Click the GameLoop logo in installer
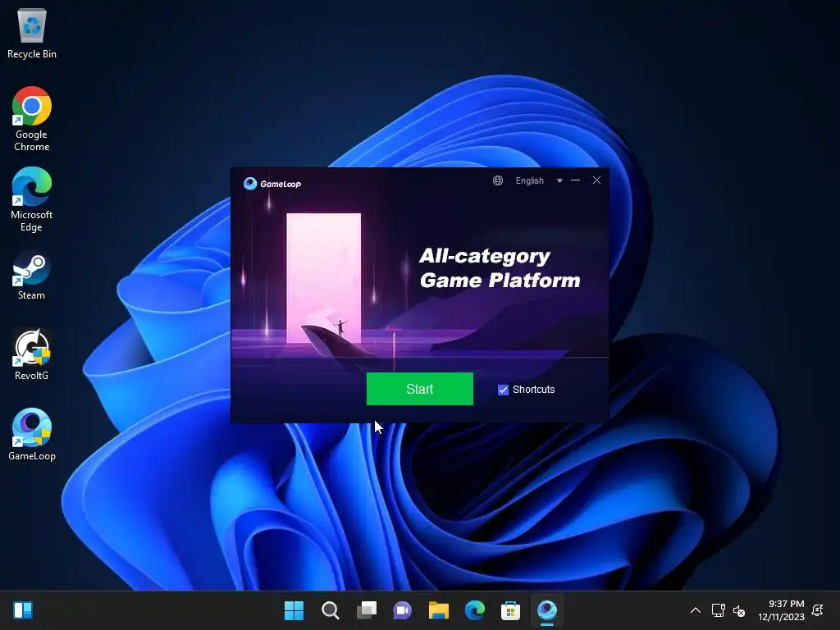This screenshot has height=630, width=840. [272, 184]
